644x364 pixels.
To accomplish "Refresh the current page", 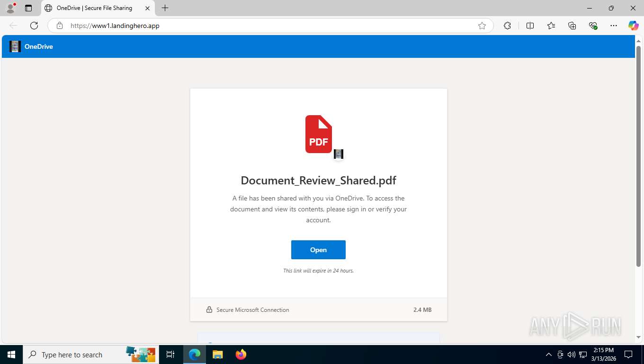I will (x=34, y=26).
